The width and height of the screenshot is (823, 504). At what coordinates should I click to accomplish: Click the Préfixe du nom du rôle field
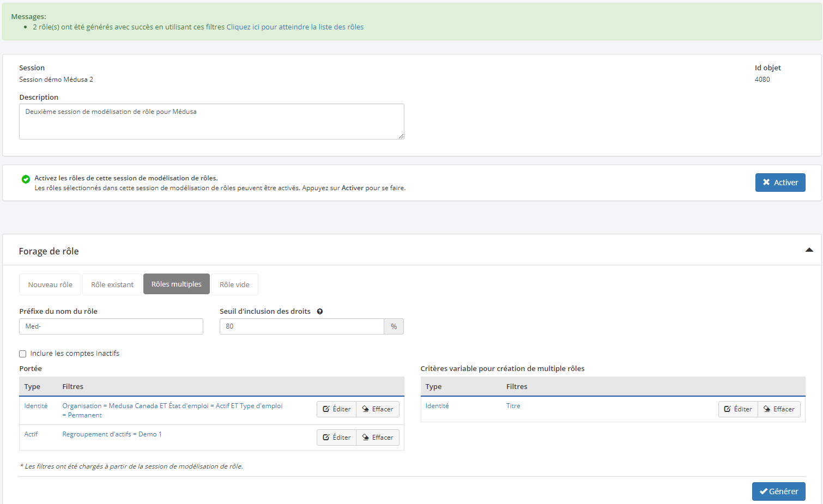(x=111, y=326)
